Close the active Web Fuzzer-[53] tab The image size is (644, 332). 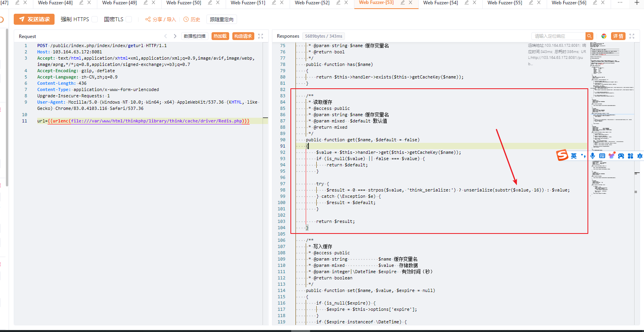pos(410,2)
